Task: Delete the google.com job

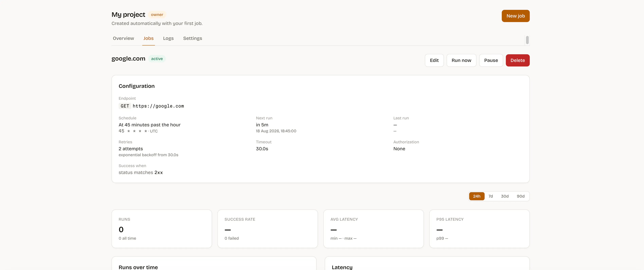Action: [x=518, y=60]
